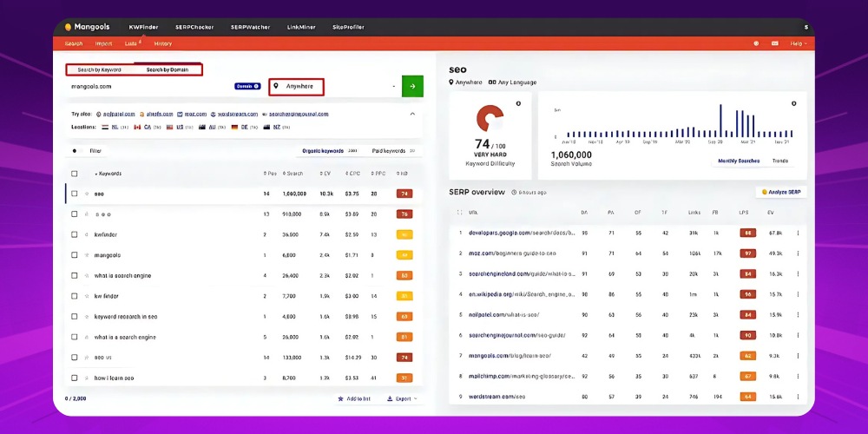Click the location pin in the Anywhere field

pos(276,86)
